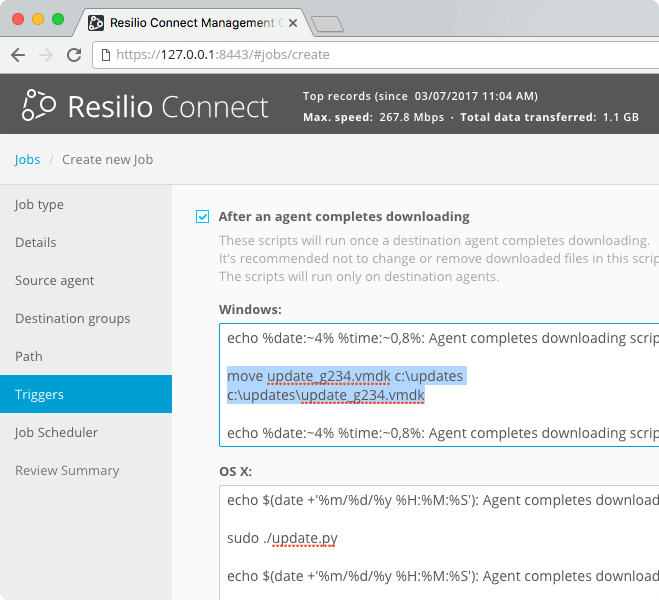Click the address bar URL field
Image resolution: width=659 pixels, height=600 pixels.
click(x=378, y=55)
